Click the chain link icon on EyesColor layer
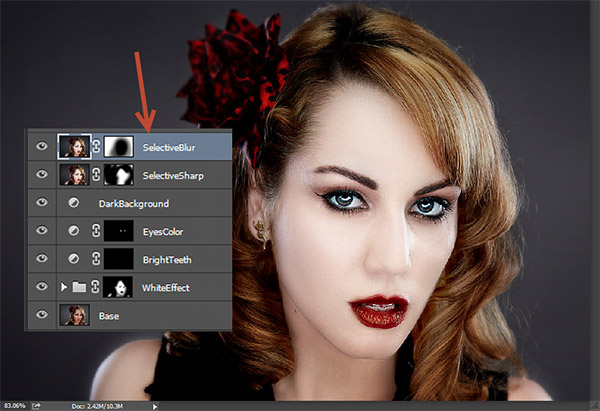This screenshot has height=411, width=600. coord(96,231)
